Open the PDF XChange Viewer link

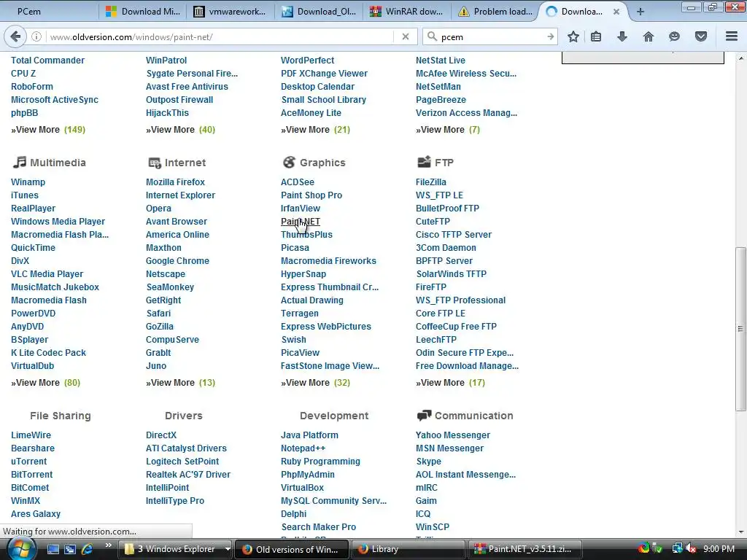324,74
